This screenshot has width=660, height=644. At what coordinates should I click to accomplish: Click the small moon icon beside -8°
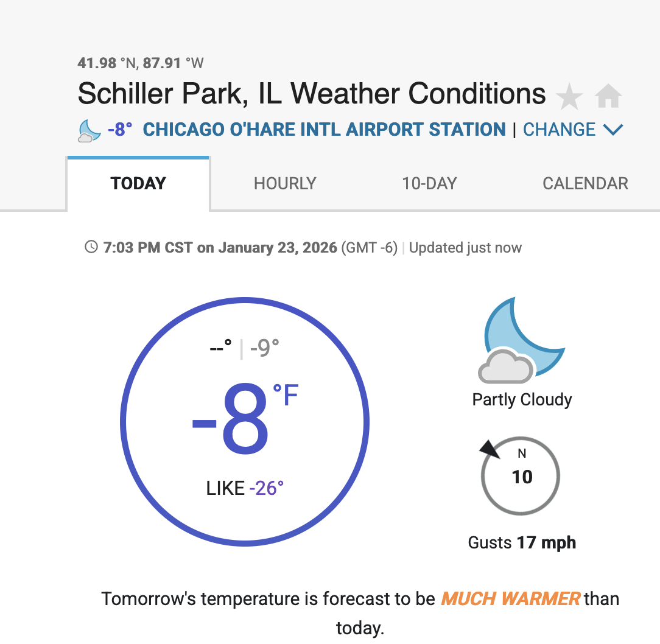(x=90, y=130)
